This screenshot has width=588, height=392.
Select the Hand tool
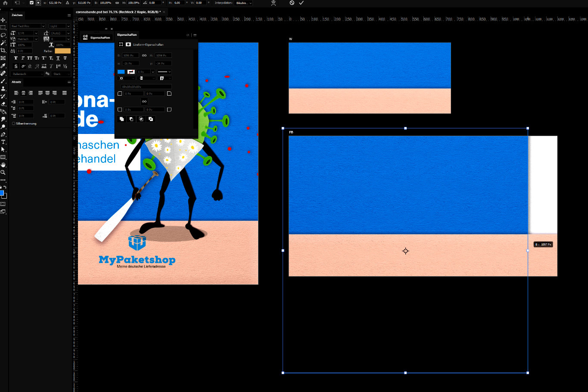point(3,165)
